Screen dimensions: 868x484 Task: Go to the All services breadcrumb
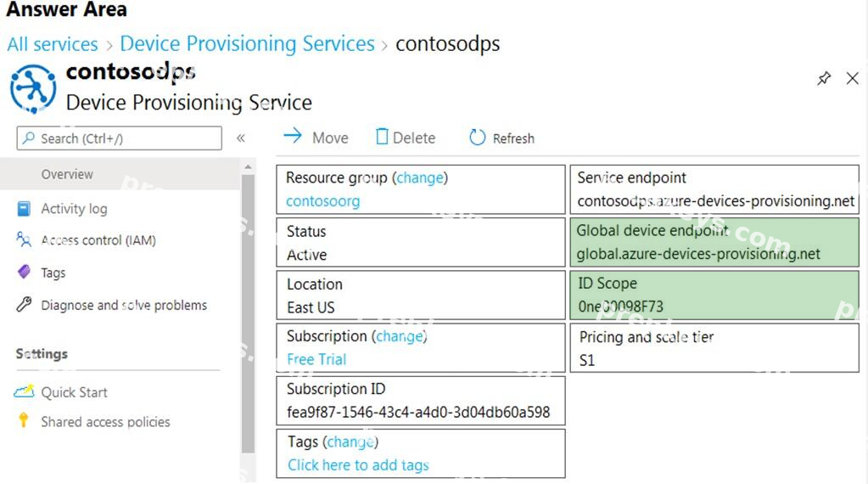pos(53,44)
